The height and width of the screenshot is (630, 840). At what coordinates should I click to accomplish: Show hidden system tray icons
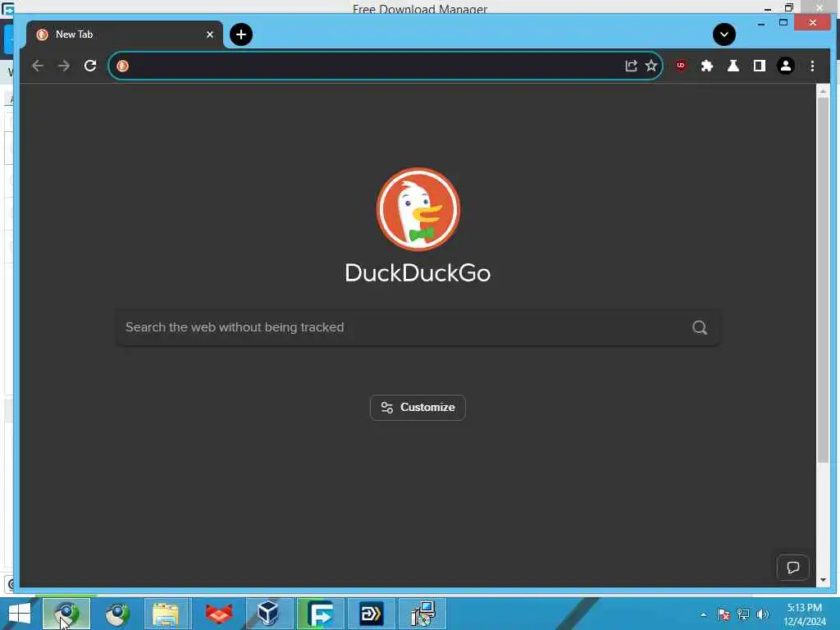tap(703, 614)
